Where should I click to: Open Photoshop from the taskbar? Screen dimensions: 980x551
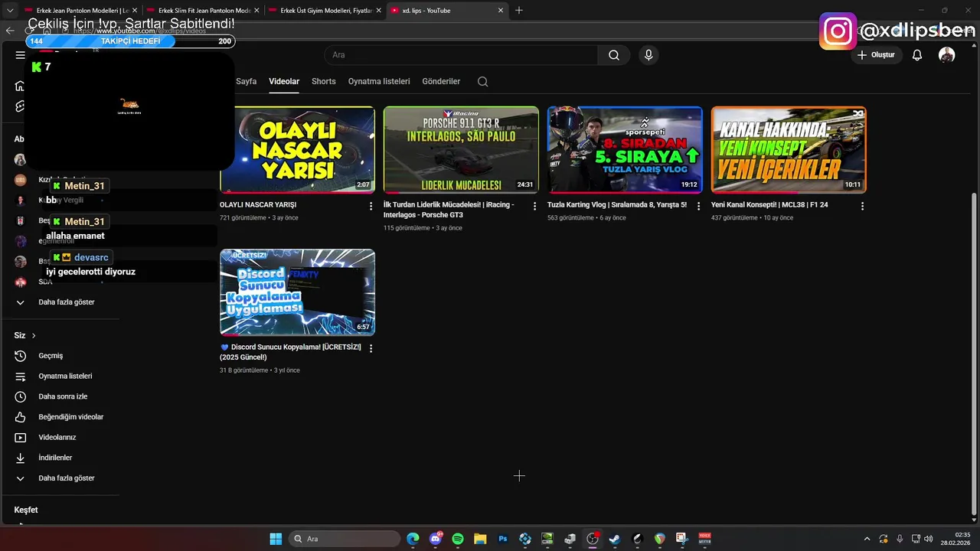point(503,539)
